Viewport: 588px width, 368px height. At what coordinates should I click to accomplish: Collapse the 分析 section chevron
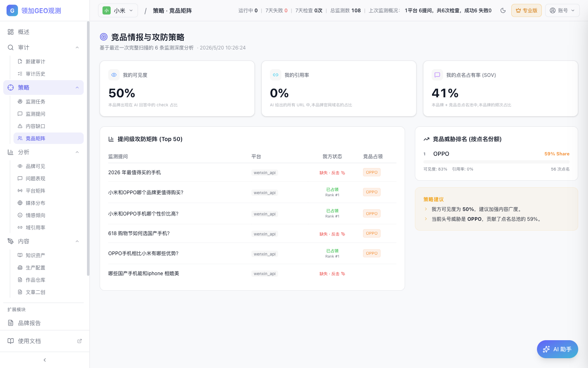pyautogui.click(x=77, y=152)
